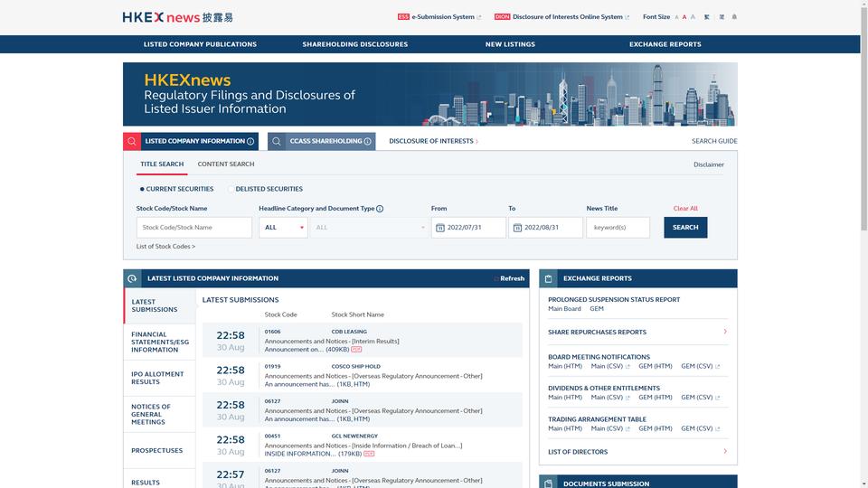Switch to Simplified Chinese language icon
868x488 pixels.
(722, 17)
